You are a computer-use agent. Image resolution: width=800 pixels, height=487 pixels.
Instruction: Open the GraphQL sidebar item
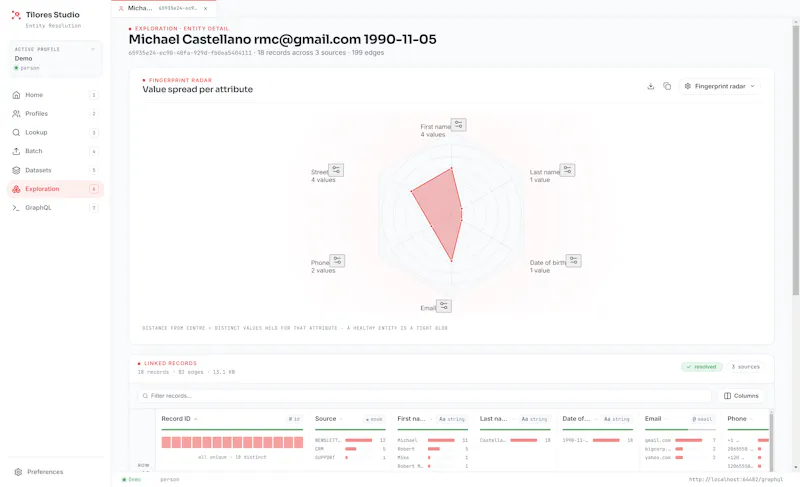[55, 208]
